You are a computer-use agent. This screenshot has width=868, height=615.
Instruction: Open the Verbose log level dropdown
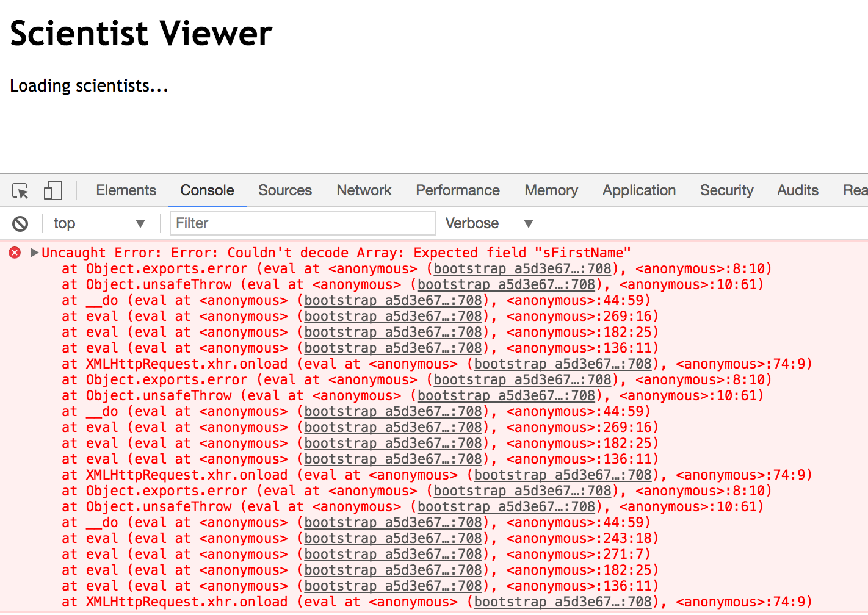[x=490, y=223]
